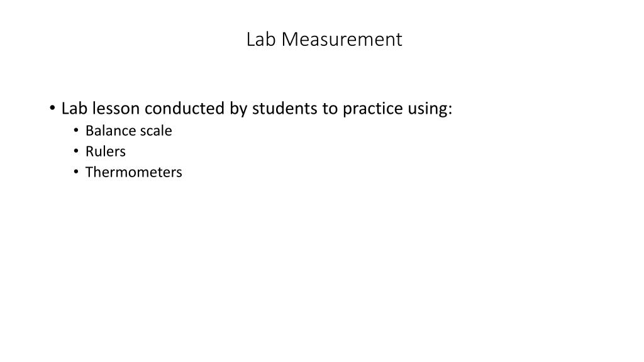Click the 'Balance scale' bullet text
The image size is (644, 362).
[x=128, y=131]
